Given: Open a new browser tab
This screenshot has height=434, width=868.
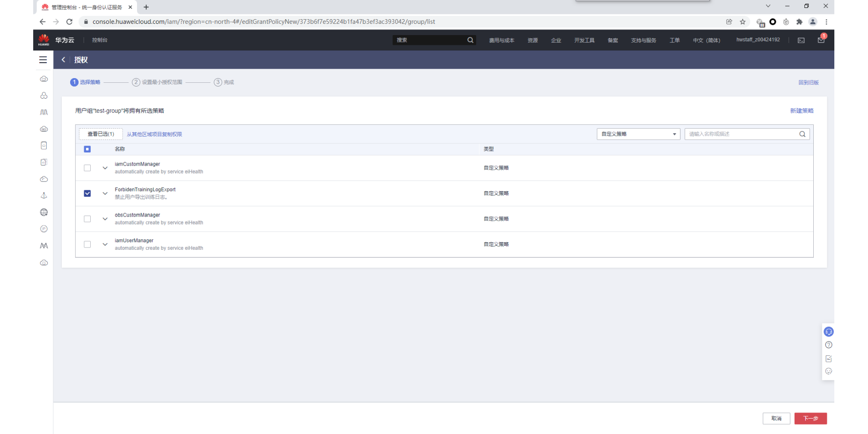Looking at the screenshot, I should pos(146,7).
